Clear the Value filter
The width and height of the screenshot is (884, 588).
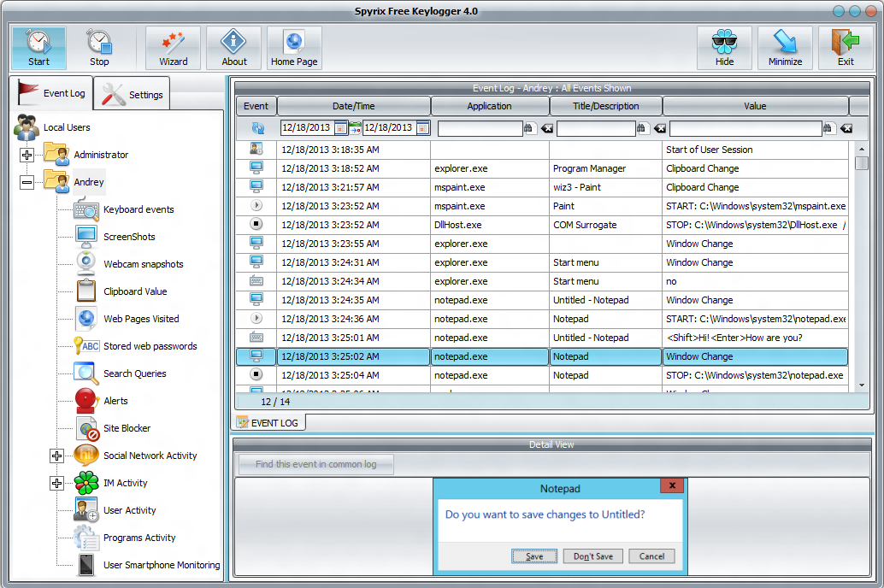coord(846,128)
